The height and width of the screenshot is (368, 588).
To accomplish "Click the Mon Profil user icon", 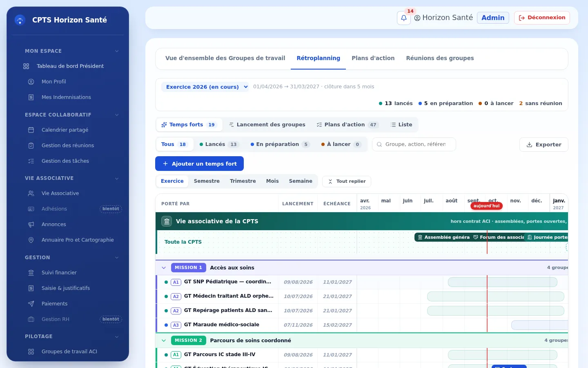I will click(31, 82).
